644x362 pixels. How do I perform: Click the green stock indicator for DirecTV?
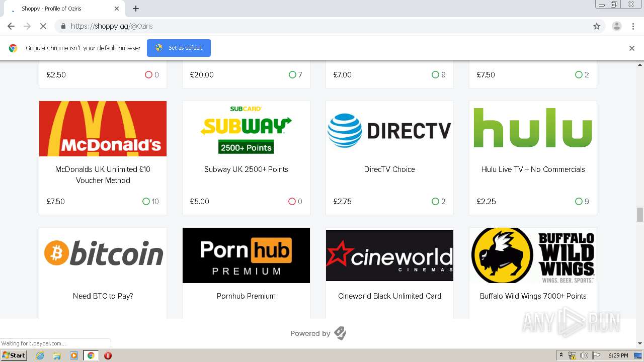pos(439,202)
